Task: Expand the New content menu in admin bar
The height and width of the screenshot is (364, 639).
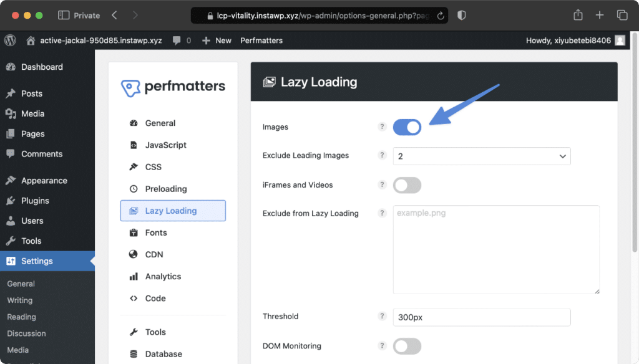Action: tap(217, 41)
